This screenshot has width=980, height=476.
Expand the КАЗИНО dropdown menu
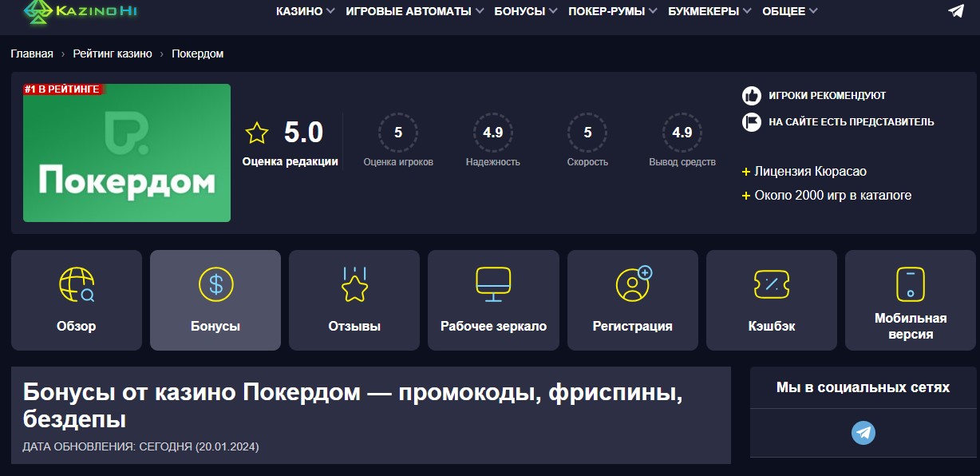(x=306, y=11)
